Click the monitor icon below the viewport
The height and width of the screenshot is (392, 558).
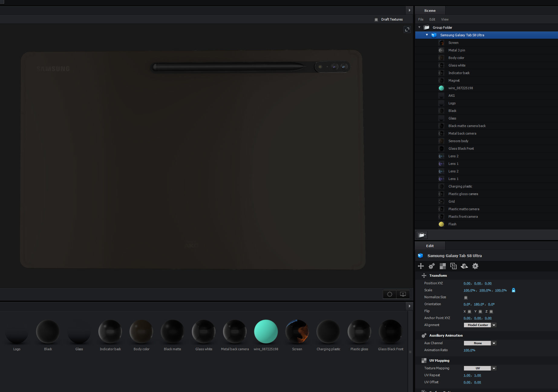pos(403,294)
